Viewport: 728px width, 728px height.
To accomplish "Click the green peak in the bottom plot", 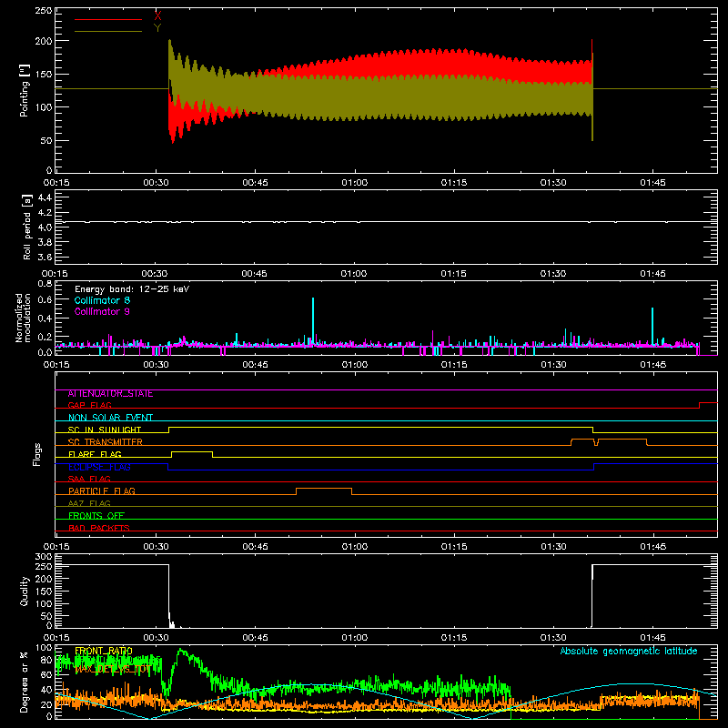I will [181, 652].
